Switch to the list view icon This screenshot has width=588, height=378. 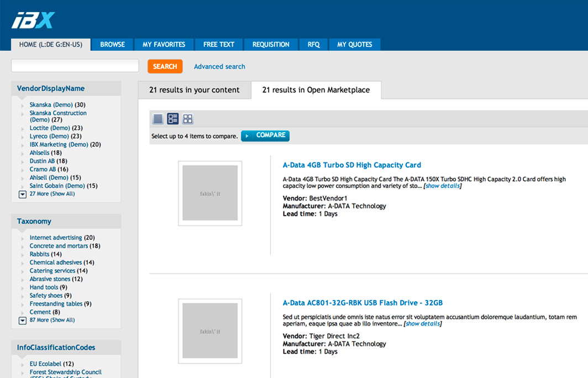[x=158, y=119]
